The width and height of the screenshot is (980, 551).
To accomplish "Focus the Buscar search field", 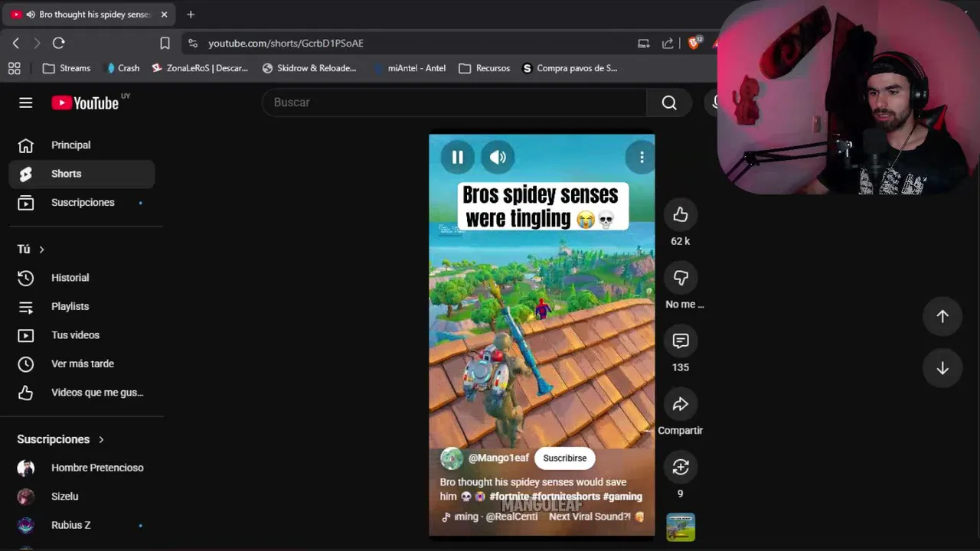I will (x=455, y=103).
